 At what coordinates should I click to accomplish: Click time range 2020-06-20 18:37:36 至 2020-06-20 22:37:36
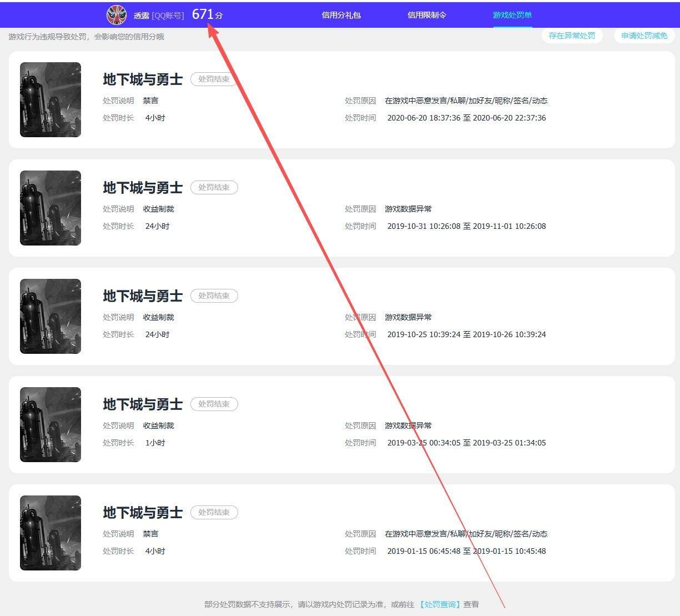(x=466, y=118)
